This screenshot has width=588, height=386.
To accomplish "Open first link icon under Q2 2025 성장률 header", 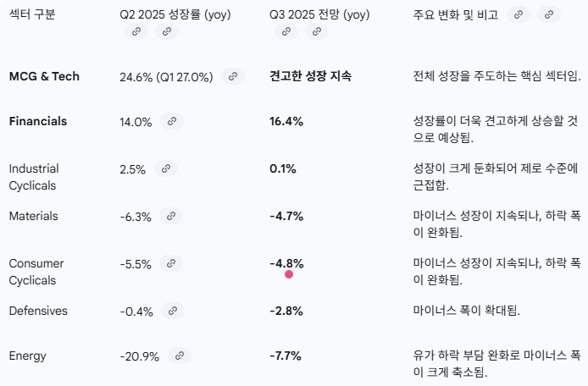I will [135, 31].
